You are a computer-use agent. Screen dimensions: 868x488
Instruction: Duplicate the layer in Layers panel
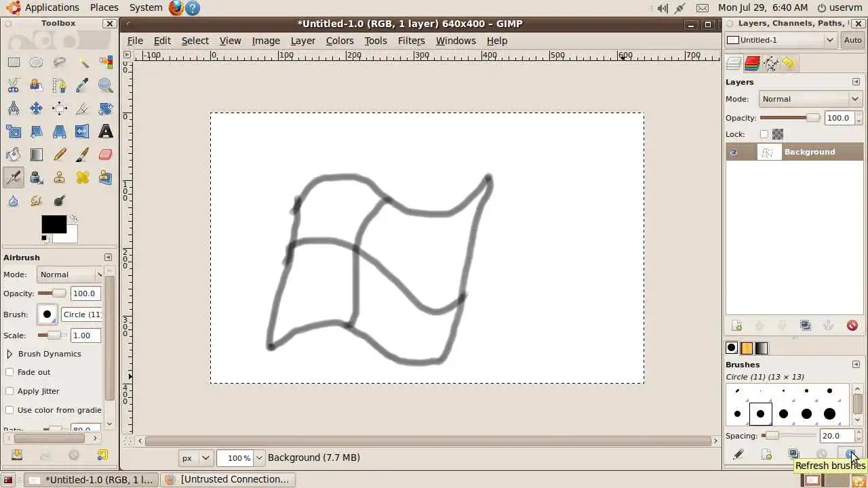pyautogui.click(x=806, y=325)
